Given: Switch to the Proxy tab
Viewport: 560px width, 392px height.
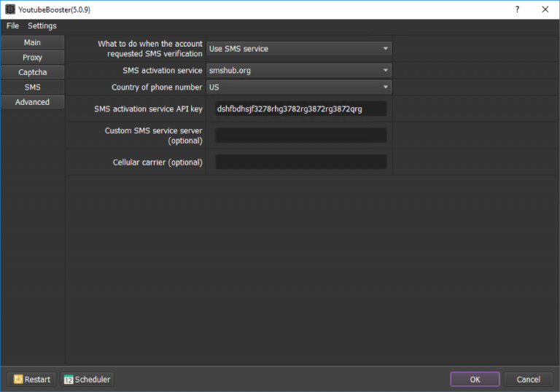Looking at the screenshot, I should (x=33, y=58).
